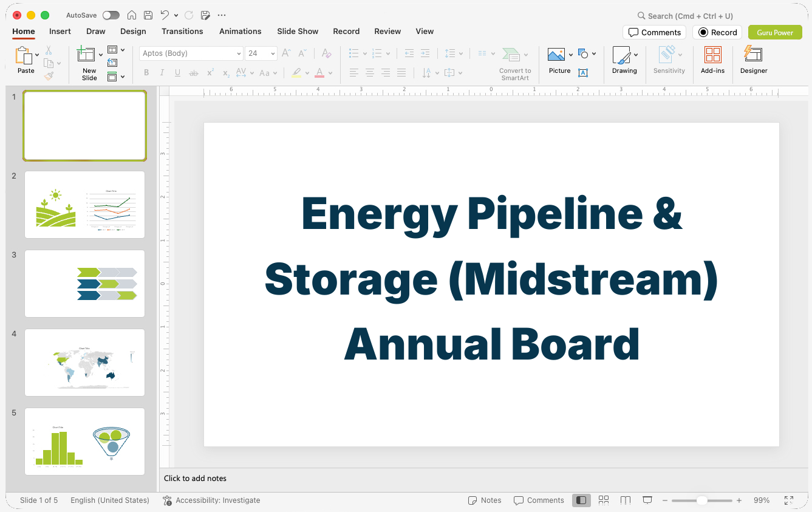Viewport: 812px width, 512px height.
Task: Fit slide to current window
Action: 789,500
